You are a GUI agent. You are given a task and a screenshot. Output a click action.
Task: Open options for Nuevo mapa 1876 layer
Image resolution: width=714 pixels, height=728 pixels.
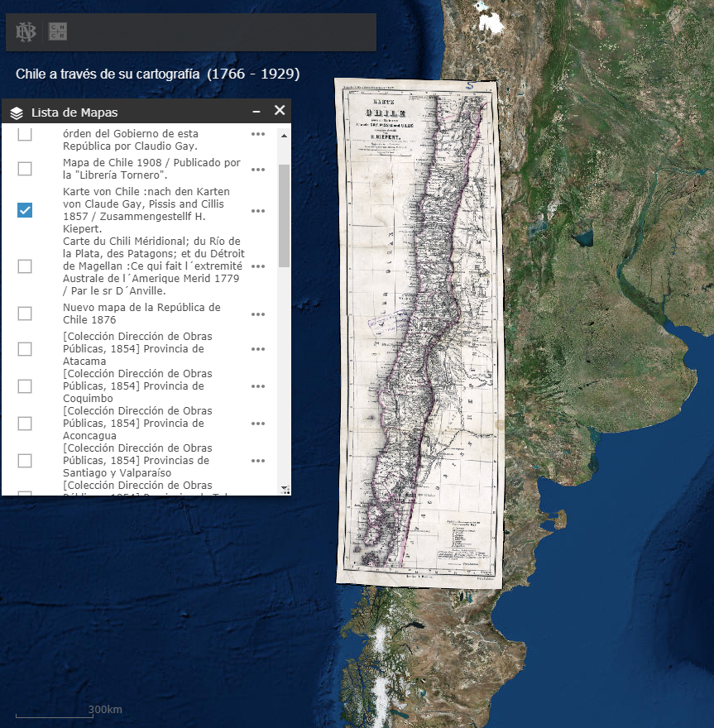(258, 314)
